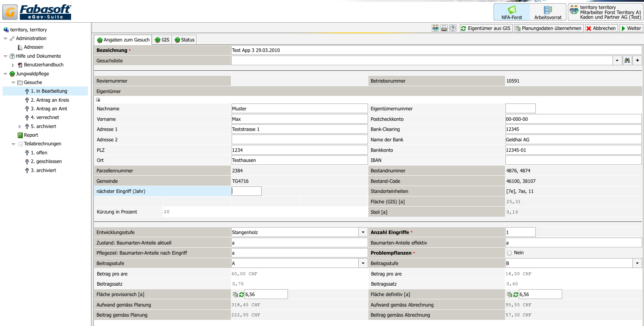Click the Anzahl Eingriffe input field

pos(521,232)
